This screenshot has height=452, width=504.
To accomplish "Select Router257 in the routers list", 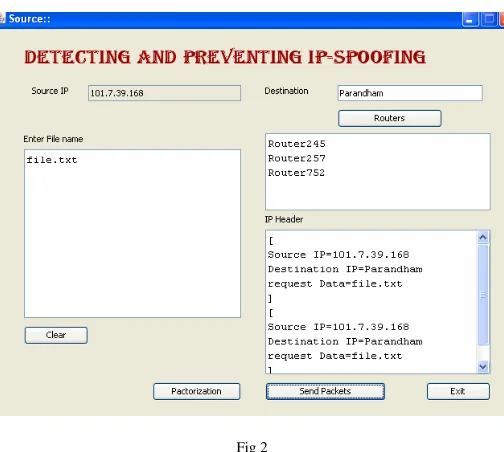I will 297,158.
